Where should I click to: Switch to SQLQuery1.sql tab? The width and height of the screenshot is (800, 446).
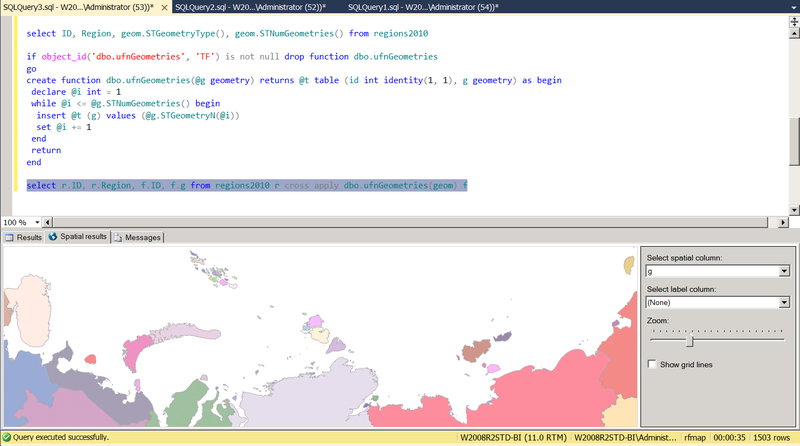coord(423,7)
